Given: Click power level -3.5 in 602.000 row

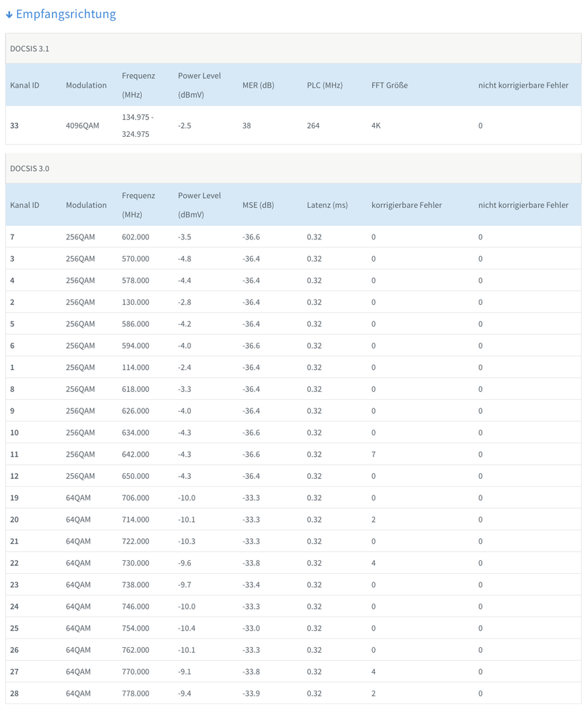Looking at the screenshot, I should pyautogui.click(x=185, y=237).
